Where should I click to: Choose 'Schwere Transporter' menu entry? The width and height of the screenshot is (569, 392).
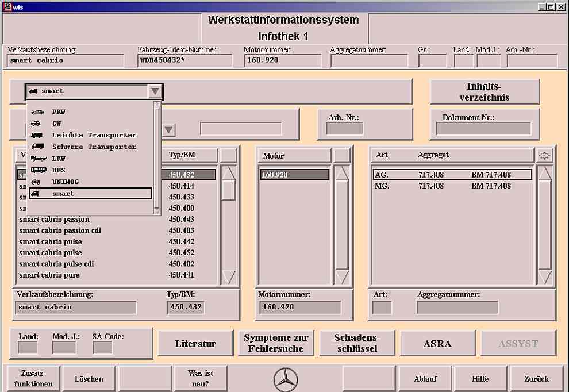coord(94,147)
